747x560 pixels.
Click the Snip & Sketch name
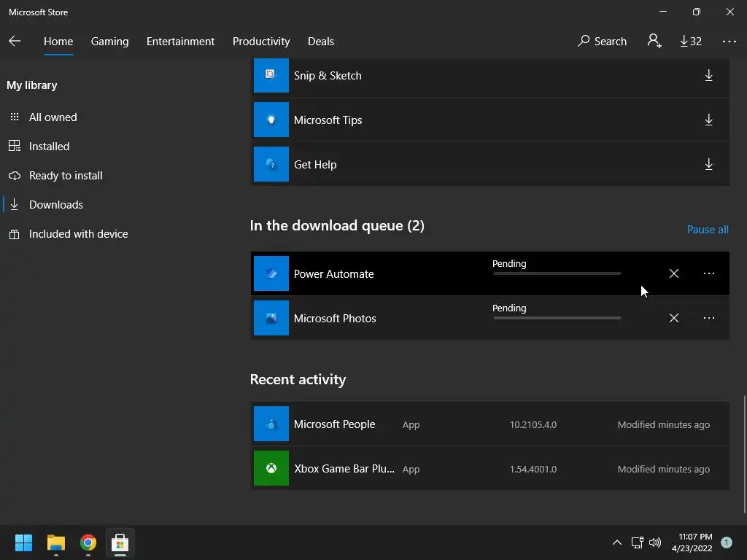(328, 76)
